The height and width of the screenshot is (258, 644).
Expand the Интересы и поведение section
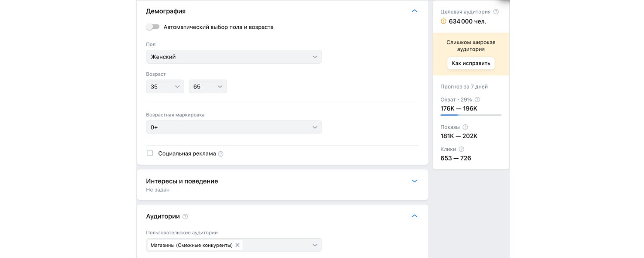coord(414,181)
